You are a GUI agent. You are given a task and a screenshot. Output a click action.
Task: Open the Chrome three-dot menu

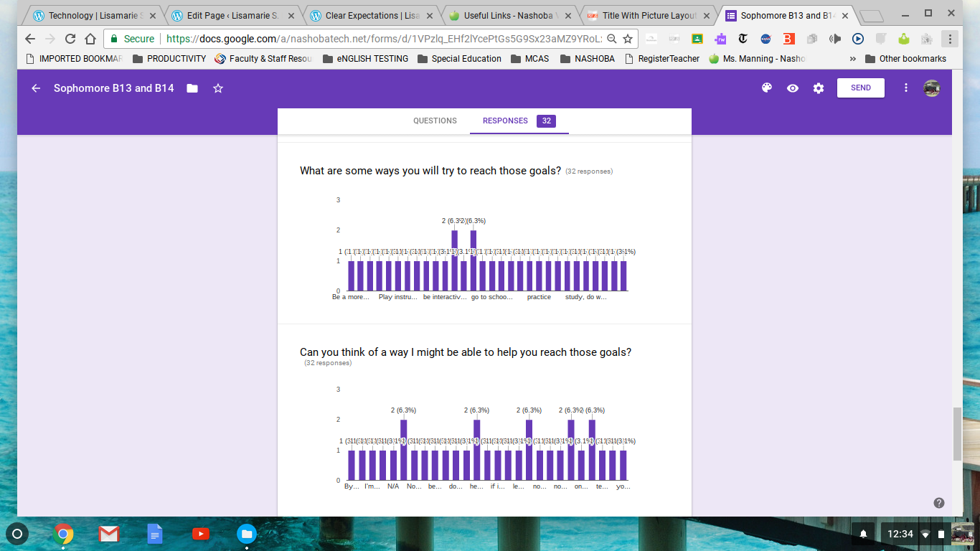click(950, 39)
